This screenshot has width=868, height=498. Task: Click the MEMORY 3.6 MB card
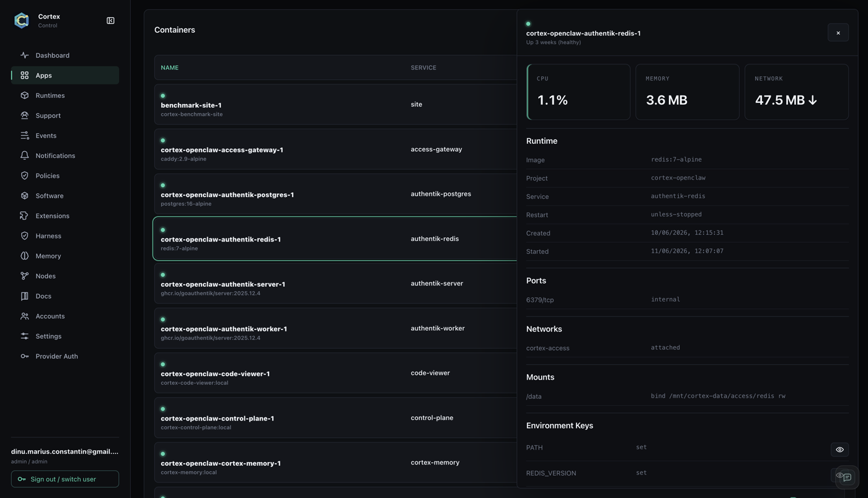688,92
